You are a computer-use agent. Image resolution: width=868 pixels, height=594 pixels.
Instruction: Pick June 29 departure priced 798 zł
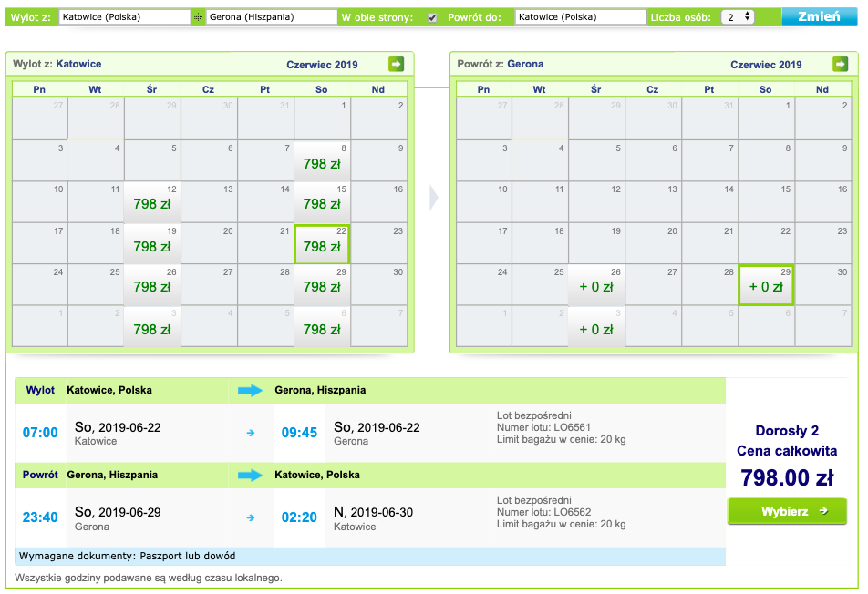pos(322,285)
